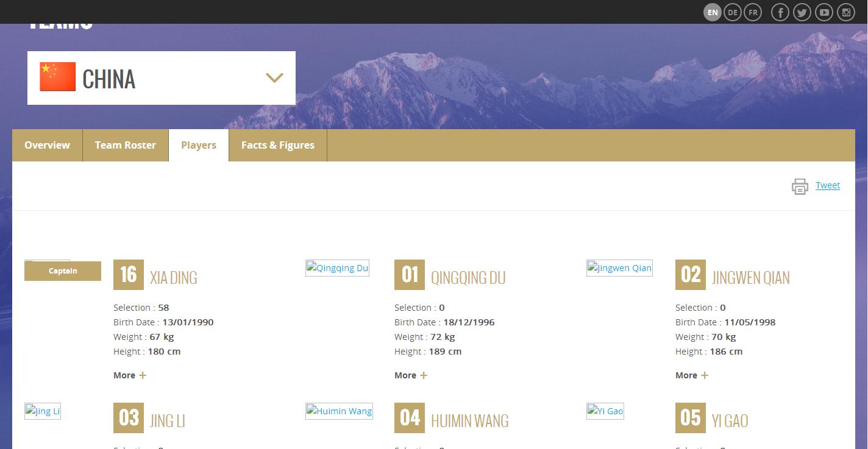Switch language to FR
Screen dimensions: 868x449
coord(753,12)
